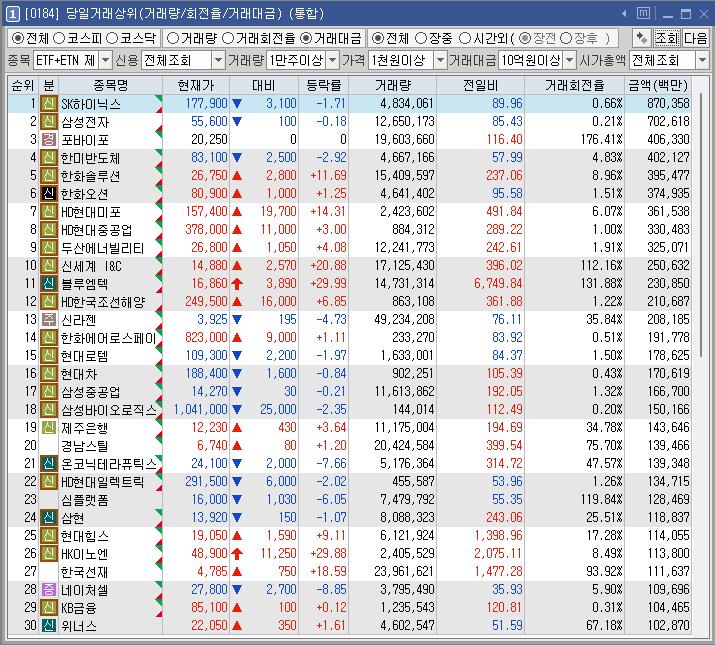Click the teal 신 badge of 블루엠텍 row

pyautogui.click(x=49, y=284)
